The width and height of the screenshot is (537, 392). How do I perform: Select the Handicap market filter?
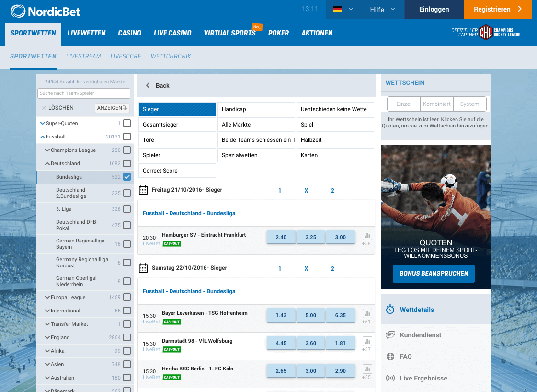[x=256, y=109]
